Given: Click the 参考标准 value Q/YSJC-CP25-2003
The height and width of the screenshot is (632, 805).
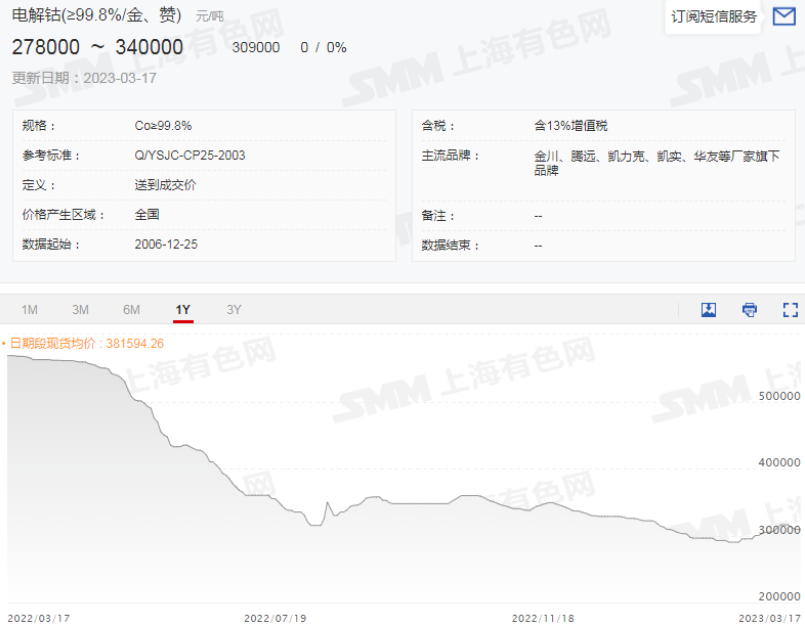Looking at the screenshot, I should click(x=191, y=155).
